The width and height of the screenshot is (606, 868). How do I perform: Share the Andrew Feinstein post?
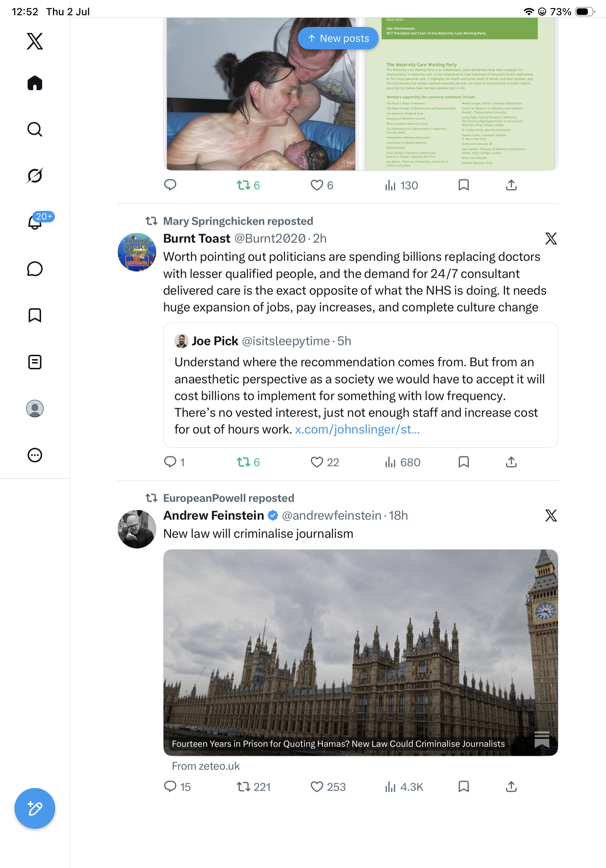tap(511, 787)
